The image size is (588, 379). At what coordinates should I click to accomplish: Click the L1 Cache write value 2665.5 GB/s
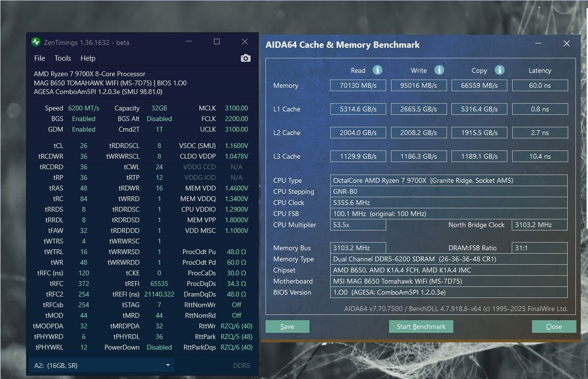(x=419, y=109)
